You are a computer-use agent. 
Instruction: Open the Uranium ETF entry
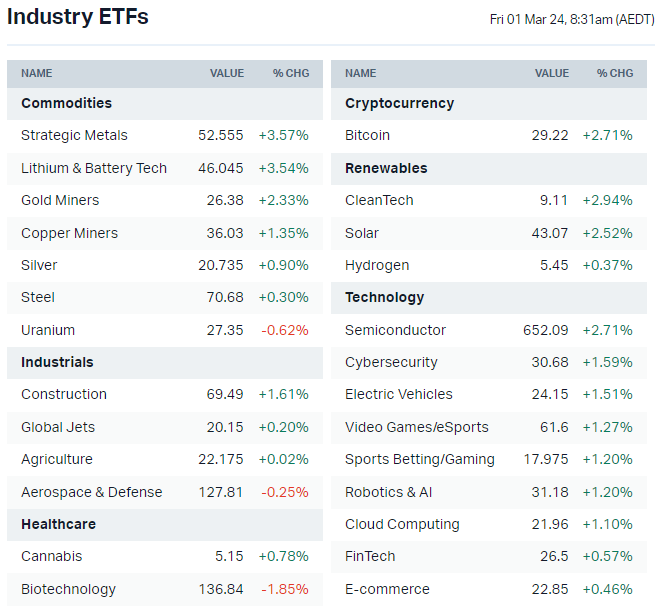pos(48,330)
